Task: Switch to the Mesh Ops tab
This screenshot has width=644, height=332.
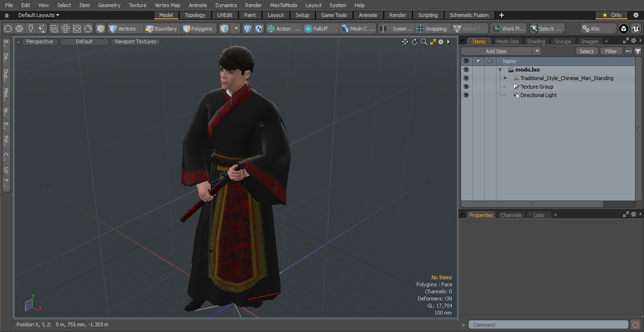Action: (507, 41)
